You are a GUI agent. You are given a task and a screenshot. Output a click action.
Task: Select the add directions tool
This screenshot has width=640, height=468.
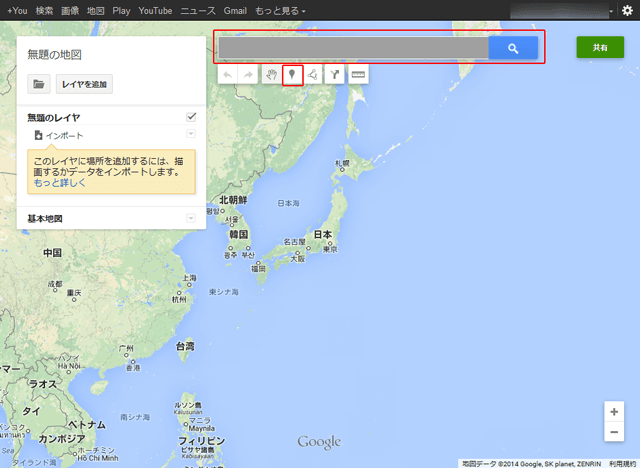[x=335, y=74]
